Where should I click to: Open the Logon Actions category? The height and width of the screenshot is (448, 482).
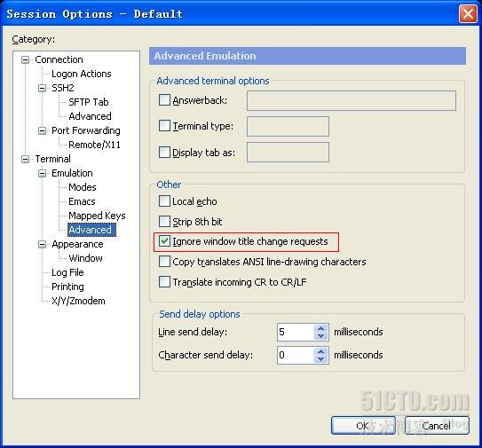tap(82, 74)
